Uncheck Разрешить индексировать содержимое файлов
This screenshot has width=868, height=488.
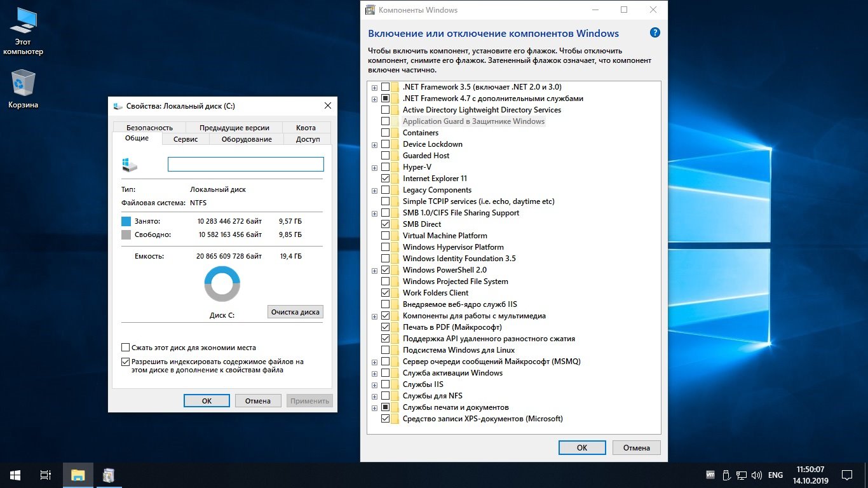click(x=125, y=362)
